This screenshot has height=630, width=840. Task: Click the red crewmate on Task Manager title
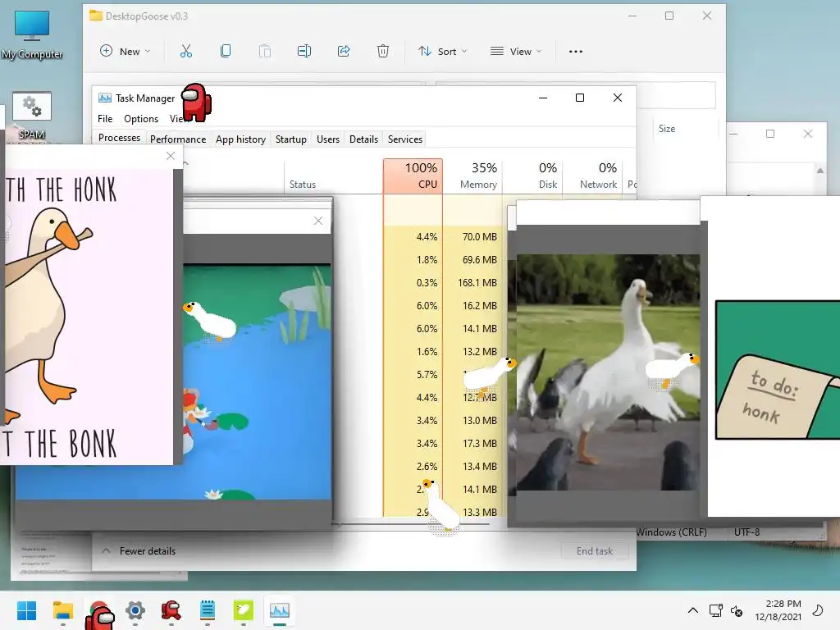pyautogui.click(x=197, y=102)
